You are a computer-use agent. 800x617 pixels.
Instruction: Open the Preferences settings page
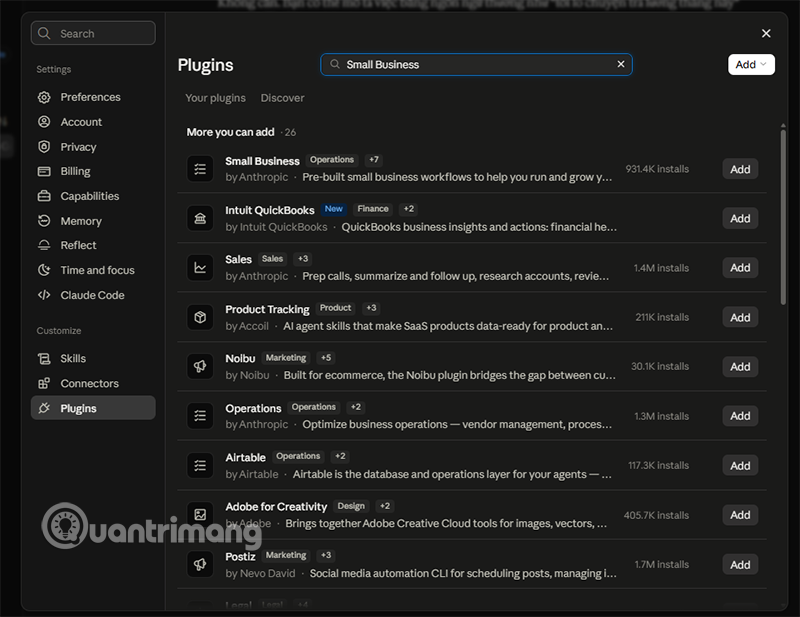(93, 97)
